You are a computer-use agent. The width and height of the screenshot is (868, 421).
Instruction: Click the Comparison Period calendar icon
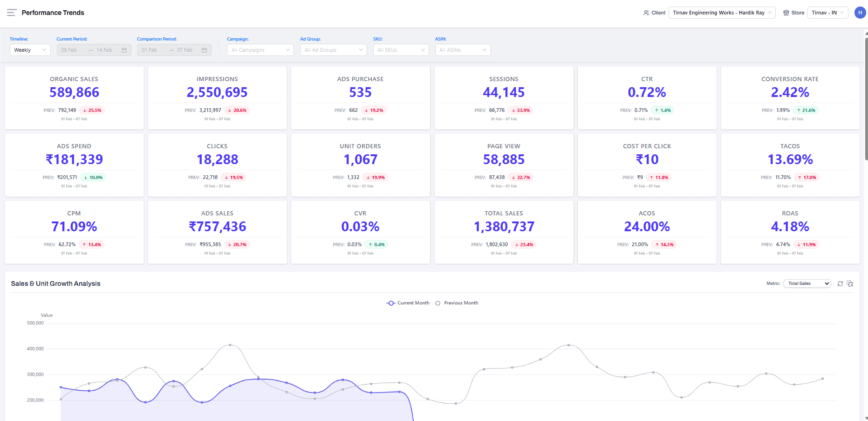tap(204, 50)
